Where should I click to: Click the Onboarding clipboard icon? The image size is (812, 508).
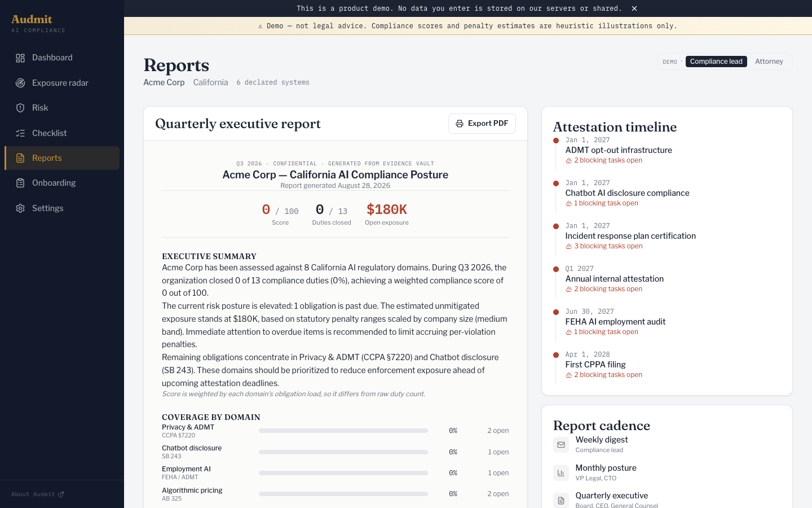[20, 183]
